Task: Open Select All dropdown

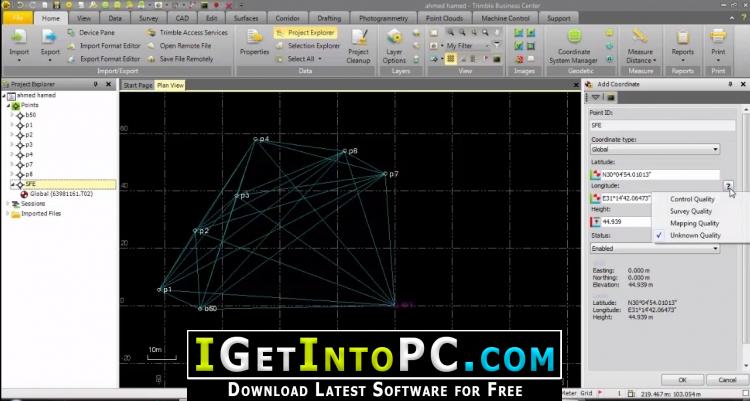Action: [299, 59]
